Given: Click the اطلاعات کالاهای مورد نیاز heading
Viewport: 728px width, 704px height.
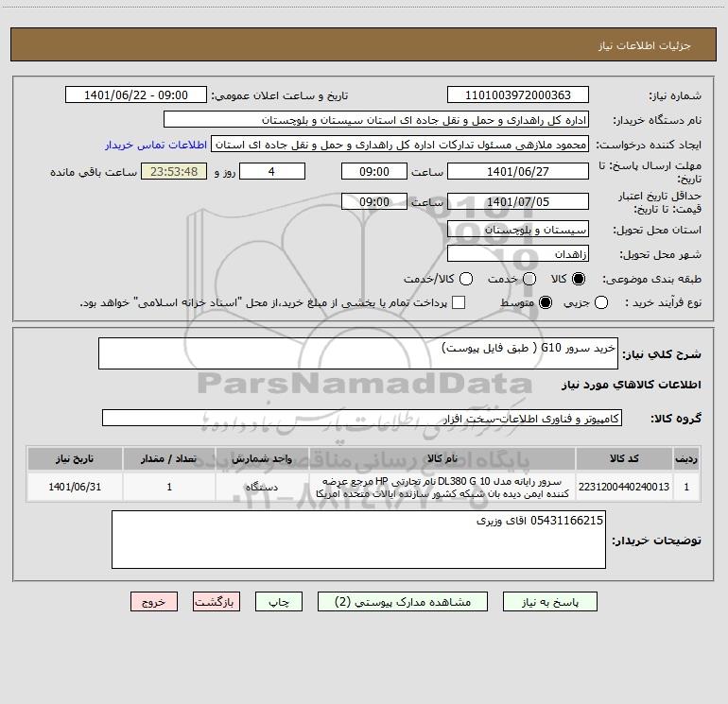Looking at the screenshot, I should pos(632,385).
